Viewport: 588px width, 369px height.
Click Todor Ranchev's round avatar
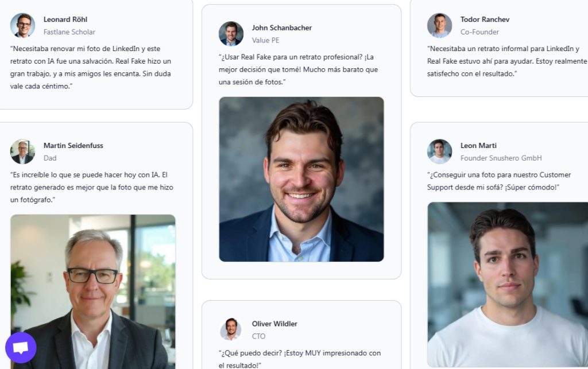(x=439, y=25)
